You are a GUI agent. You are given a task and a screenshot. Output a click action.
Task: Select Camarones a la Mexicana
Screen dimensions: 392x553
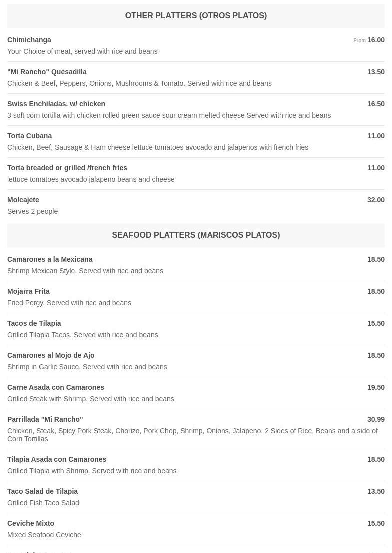click(x=50, y=259)
